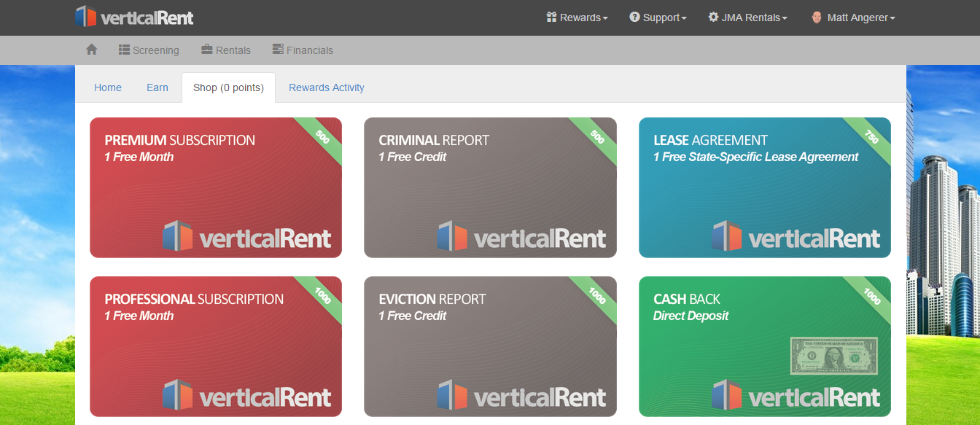Click "1 Free Credit" under Criminal Report
Image resolution: width=980 pixels, height=425 pixels.
click(x=412, y=157)
